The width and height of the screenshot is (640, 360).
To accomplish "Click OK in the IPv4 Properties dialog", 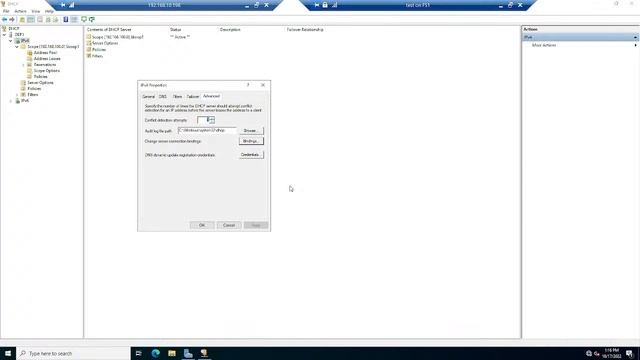I will tap(202, 225).
